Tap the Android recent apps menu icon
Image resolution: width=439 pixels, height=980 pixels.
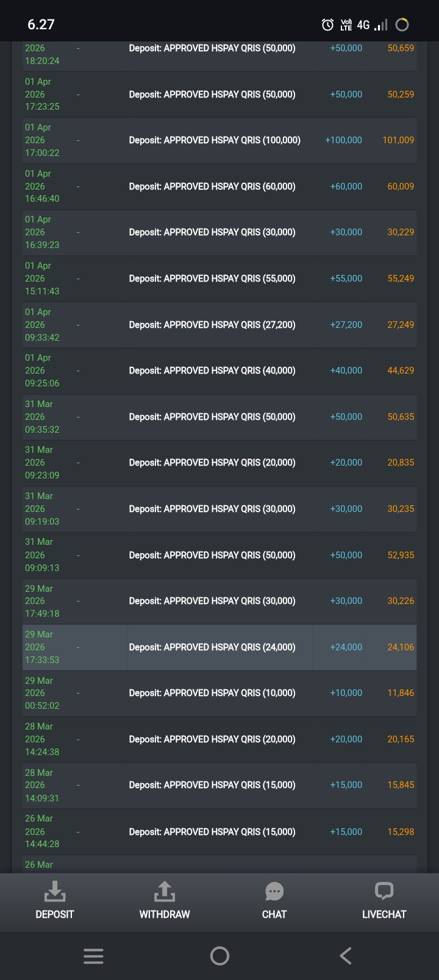[93, 956]
